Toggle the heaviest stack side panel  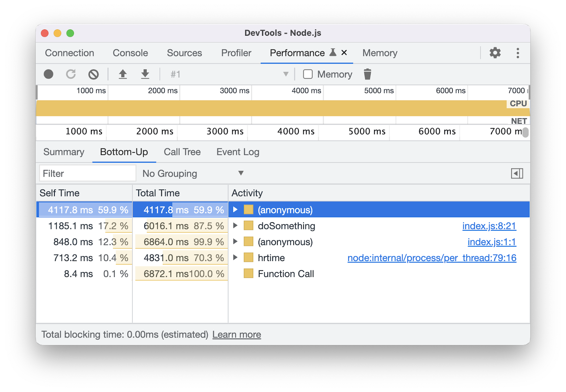coord(517,173)
